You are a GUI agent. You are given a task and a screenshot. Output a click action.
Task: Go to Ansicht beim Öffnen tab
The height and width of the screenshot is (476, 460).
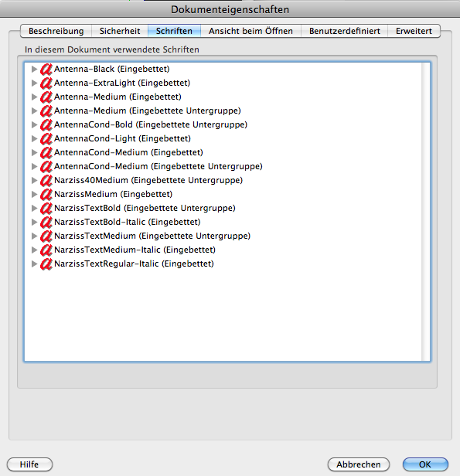click(x=250, y=31)
